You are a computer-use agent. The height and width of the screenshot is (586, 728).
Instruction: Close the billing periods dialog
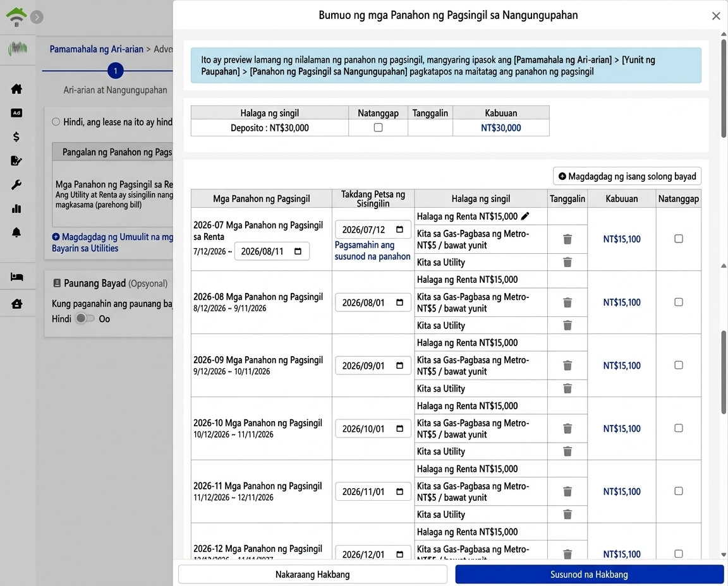click(716, 16)
